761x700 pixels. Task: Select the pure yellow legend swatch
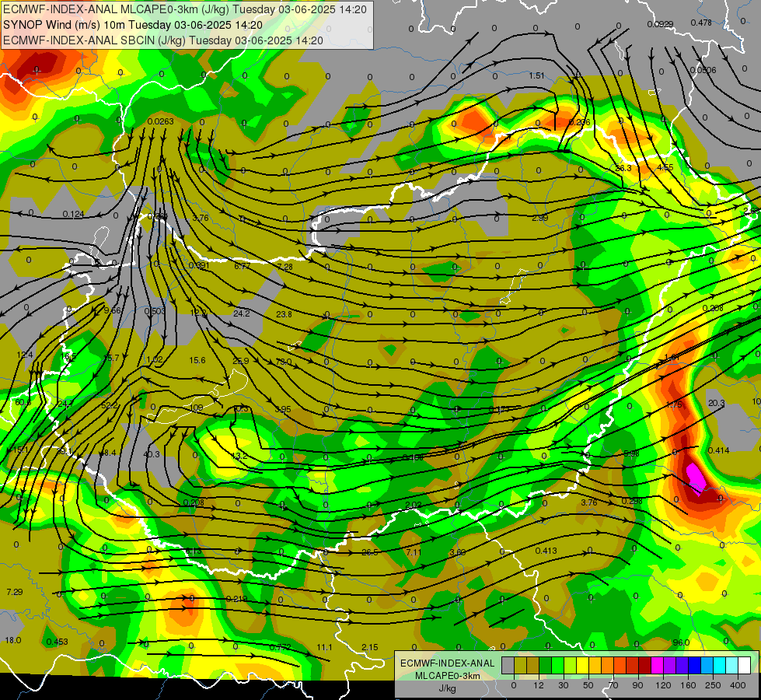pyautogui.click(x=582, y=666)
